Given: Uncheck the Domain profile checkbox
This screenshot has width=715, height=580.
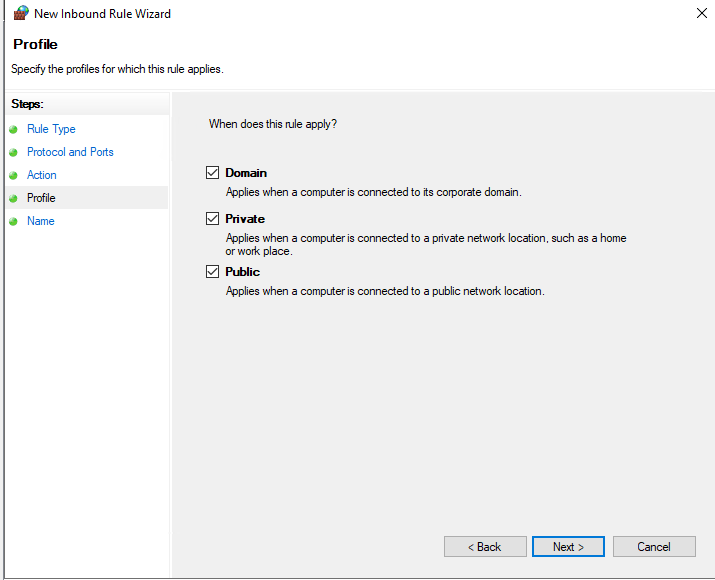Looking at the screenshot, I should point(212,173).
